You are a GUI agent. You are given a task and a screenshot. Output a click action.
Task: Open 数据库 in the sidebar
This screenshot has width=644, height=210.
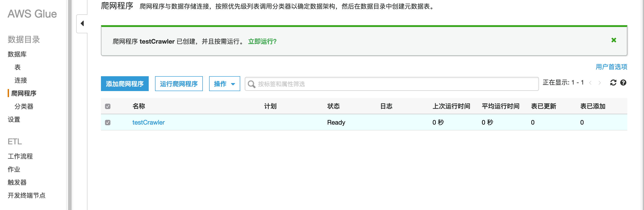click(x=17, y=54)
